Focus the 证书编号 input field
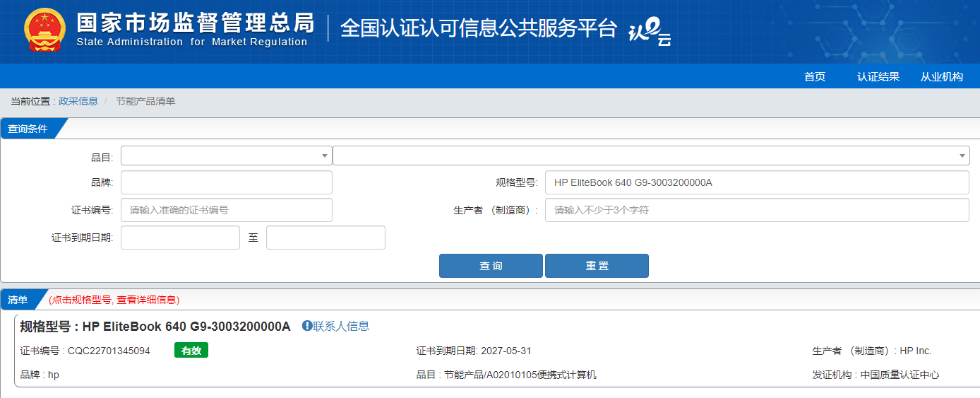This screenshot has height=398, width=980. pyautogui.click(x=227, y=210)
